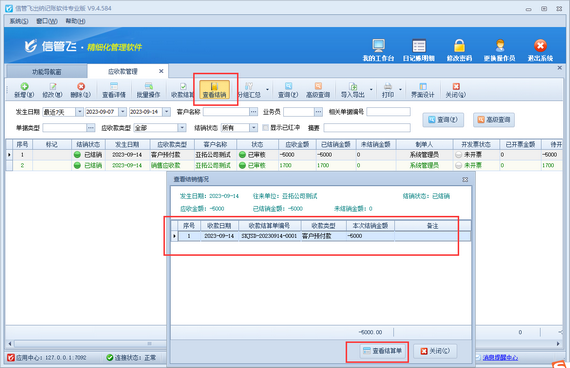Screen dimensions: 570x368
Task: Select the 批量操作 toolbar icon
Action: (x=148, y=90)
